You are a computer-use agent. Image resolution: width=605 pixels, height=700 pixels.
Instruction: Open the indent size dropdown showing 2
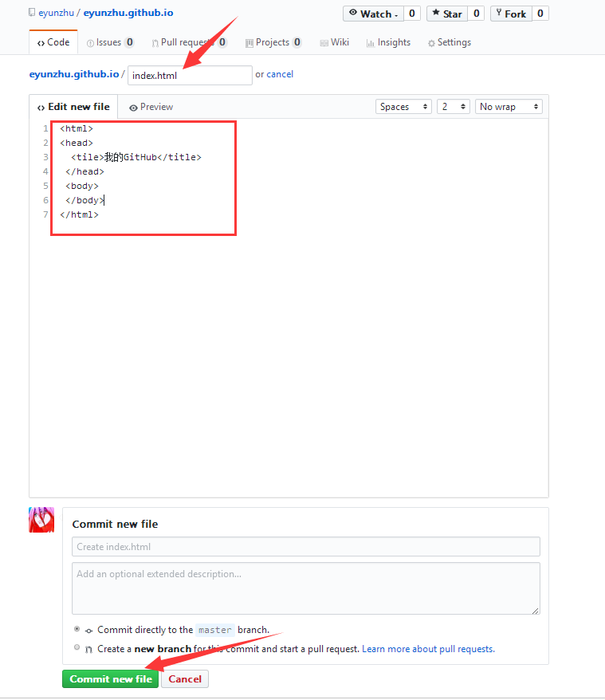(x=454, y=107)
